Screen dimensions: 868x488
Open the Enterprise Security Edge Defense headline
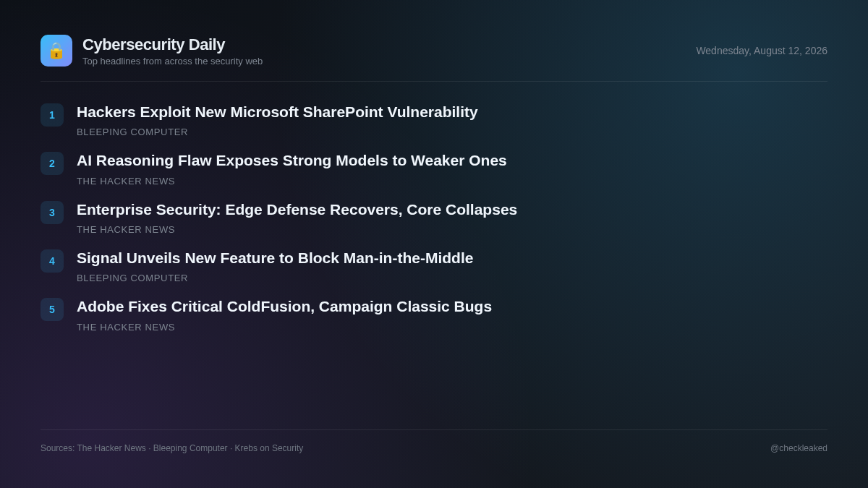297,210
